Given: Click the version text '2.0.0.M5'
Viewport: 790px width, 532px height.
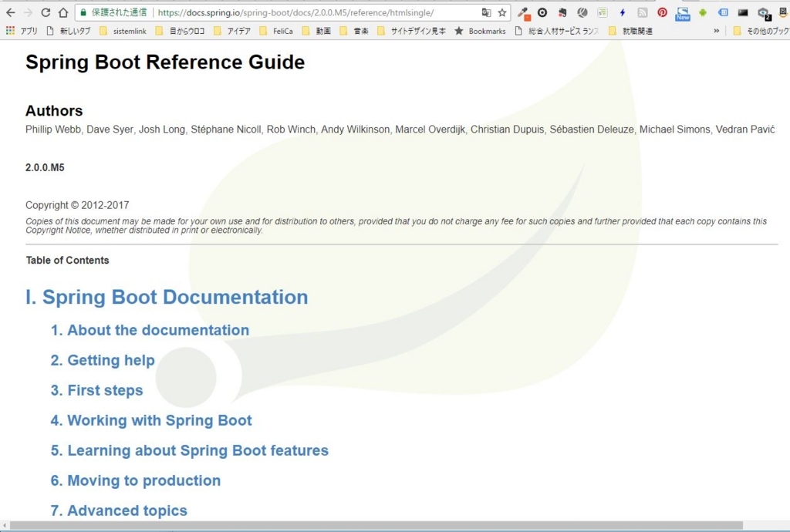Looking at the screenshot, I should pyautogui.click(x=45, y=167).
